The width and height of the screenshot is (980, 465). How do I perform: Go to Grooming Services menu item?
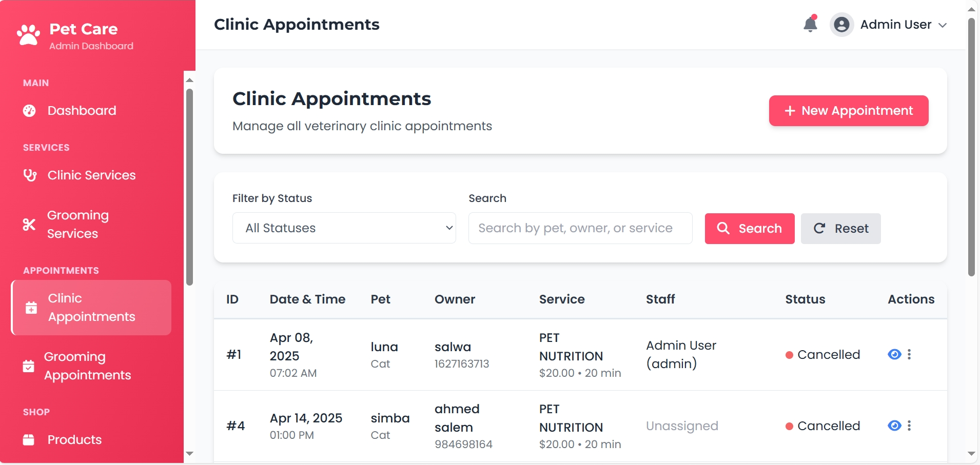click(x=78, y=225)
